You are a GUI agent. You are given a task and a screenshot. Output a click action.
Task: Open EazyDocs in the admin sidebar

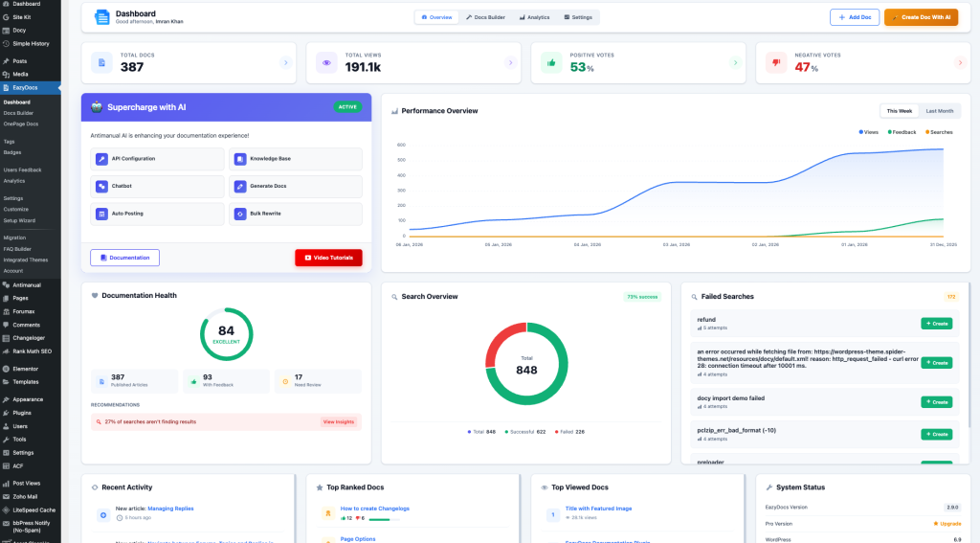coord(31,87)
